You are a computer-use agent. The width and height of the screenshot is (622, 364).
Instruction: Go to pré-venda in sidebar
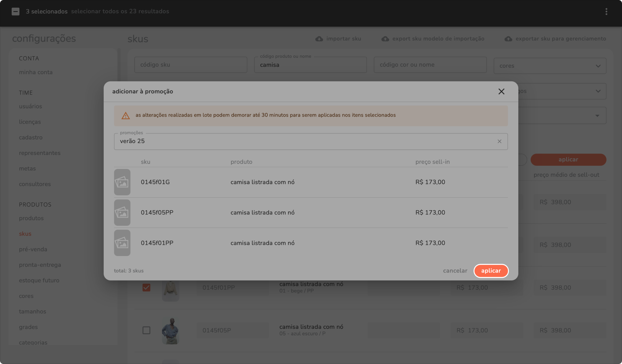tap(33, 249)
